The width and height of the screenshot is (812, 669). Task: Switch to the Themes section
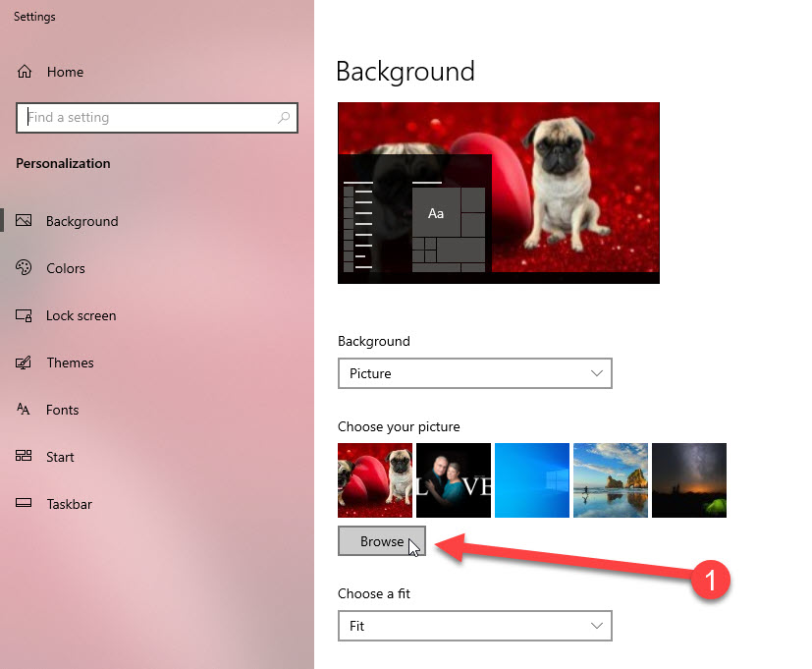click(70, 362)
